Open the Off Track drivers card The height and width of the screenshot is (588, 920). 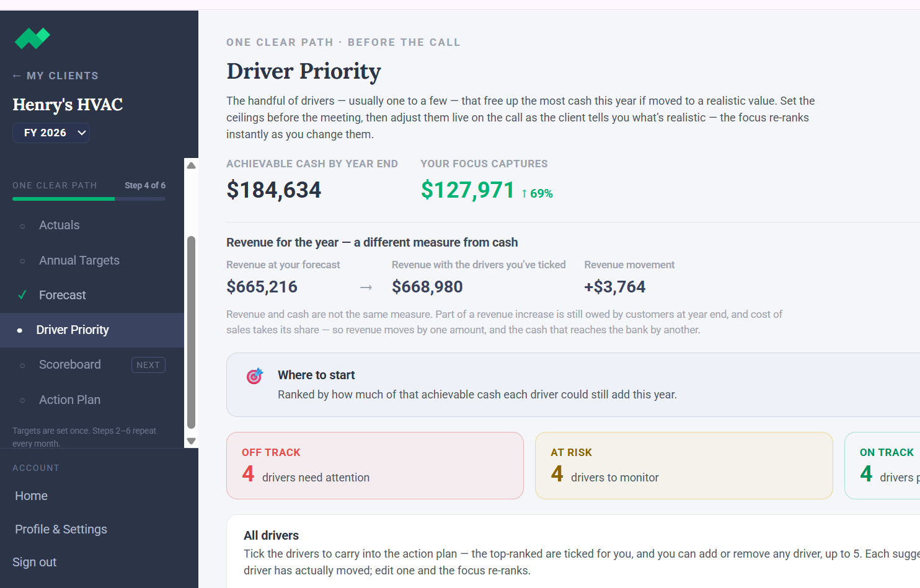375,465
